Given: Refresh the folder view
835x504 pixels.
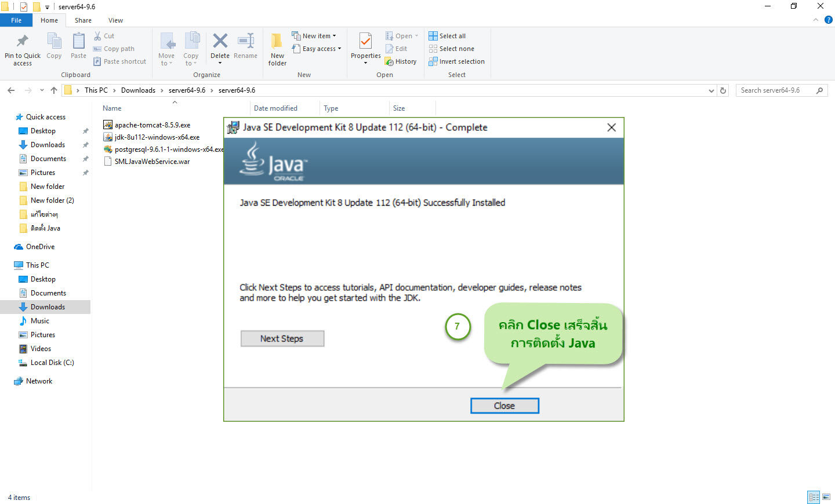Looking at the screenshot, I should pos(723,90).
